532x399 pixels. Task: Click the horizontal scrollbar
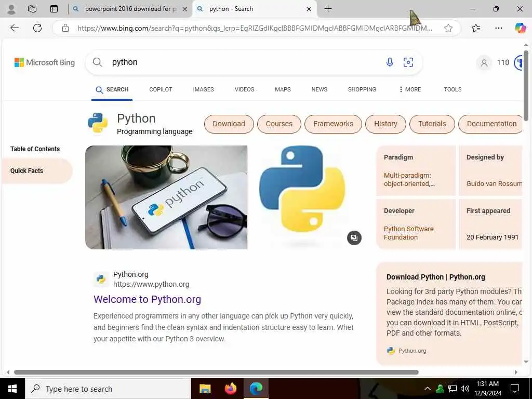pyautogui.click(x=216, y=372)
